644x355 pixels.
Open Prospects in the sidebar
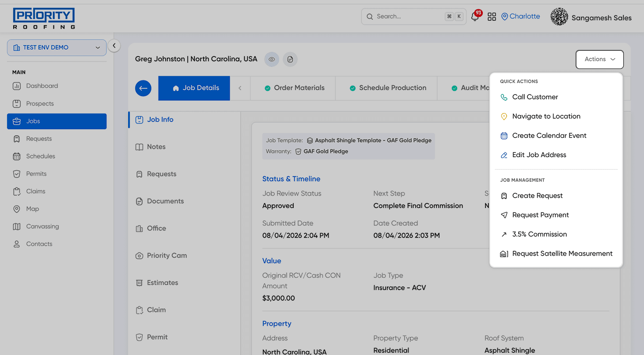pyautogui.click(x=57, y=104)
